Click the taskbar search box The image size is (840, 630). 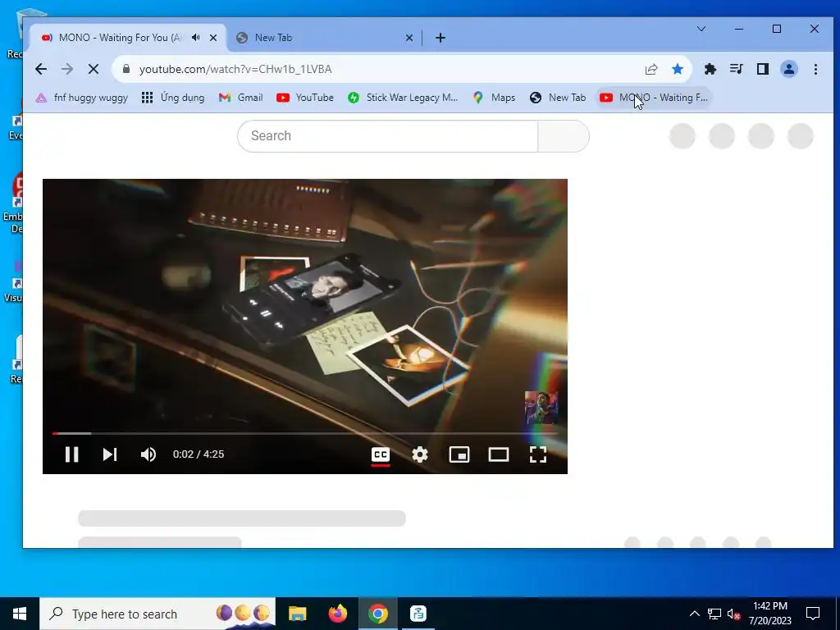click(x=157, y=614)
